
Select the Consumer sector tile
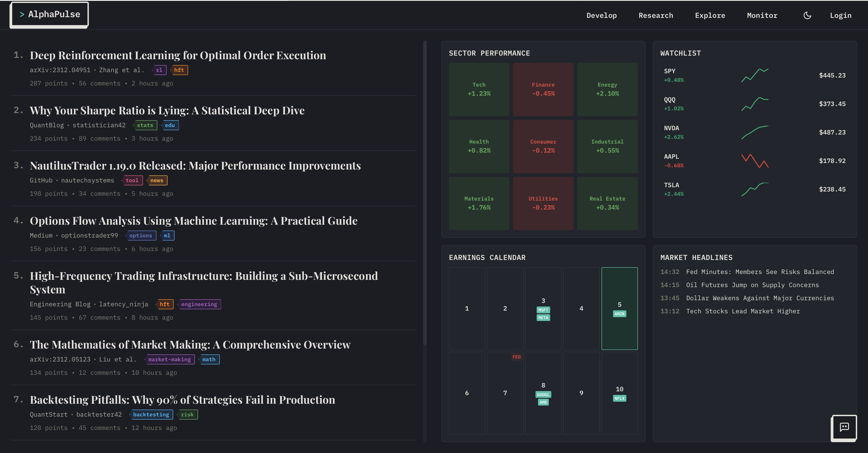[x=543, y=146]
